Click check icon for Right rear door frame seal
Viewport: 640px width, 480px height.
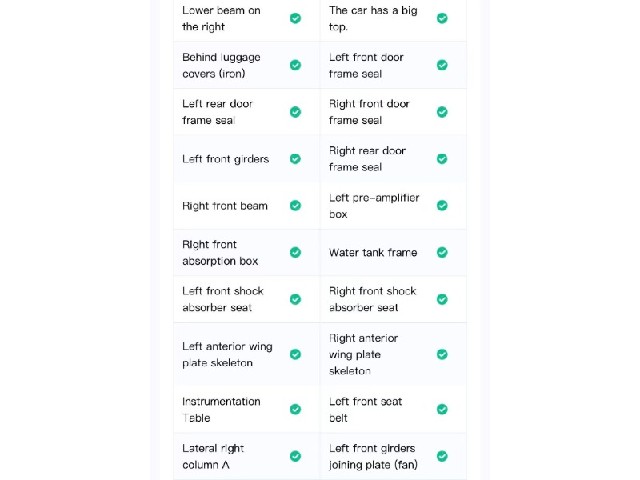[x=442, y=159]
